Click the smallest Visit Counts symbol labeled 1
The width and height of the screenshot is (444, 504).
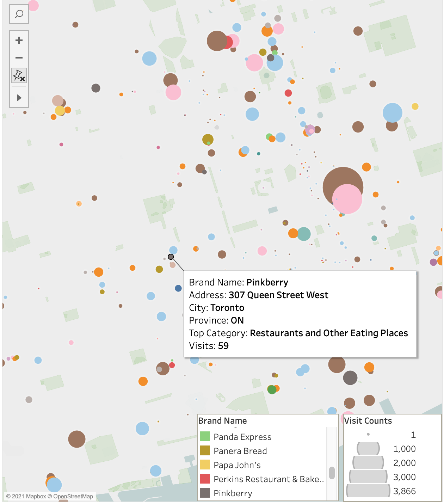point(369,435)
